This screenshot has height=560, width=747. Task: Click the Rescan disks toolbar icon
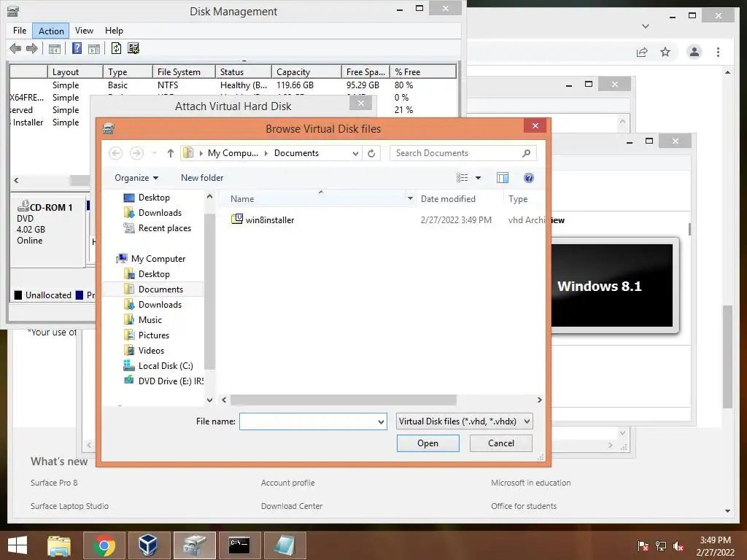pos(133,49)
